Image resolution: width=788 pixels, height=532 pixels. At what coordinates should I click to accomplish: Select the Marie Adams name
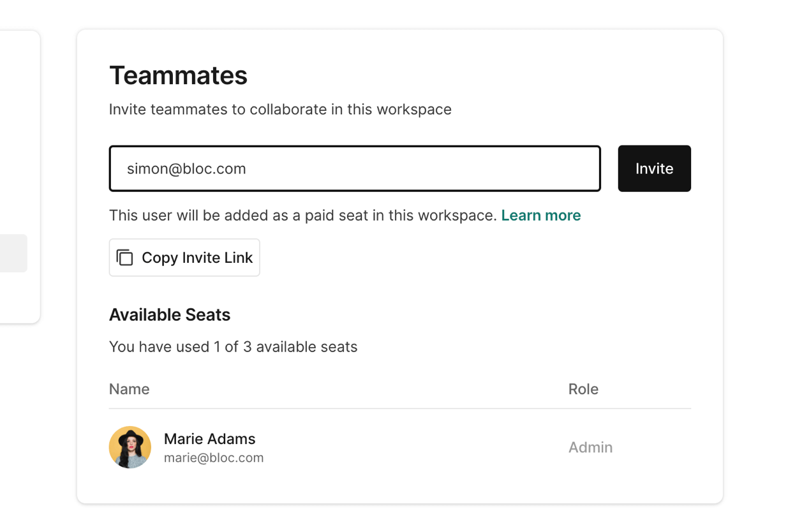coord(209,439)
